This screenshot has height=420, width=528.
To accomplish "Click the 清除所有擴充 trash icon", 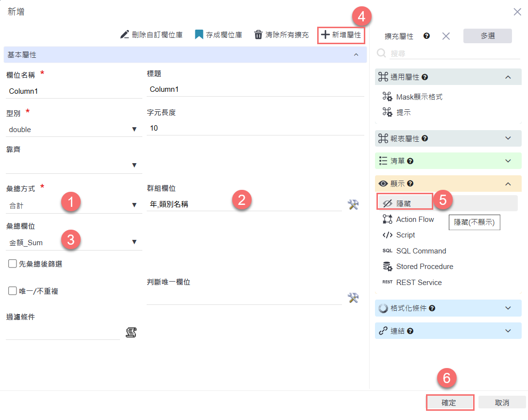I will coord(258,35).
